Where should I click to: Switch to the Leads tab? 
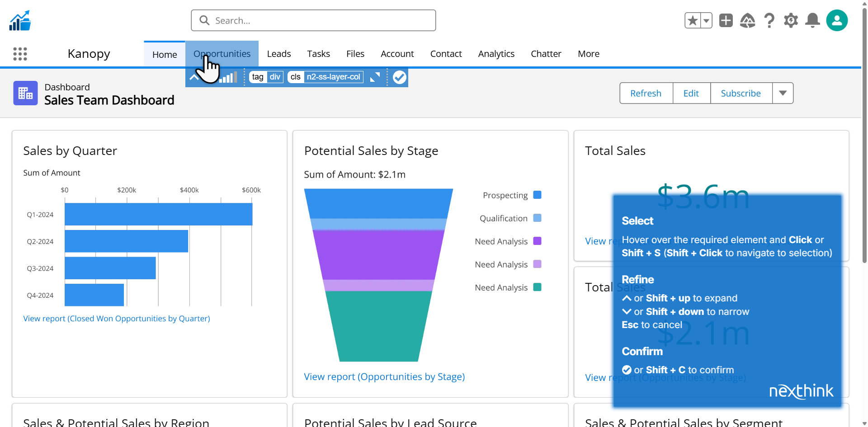pyautogui.click(x=278, y=54)
